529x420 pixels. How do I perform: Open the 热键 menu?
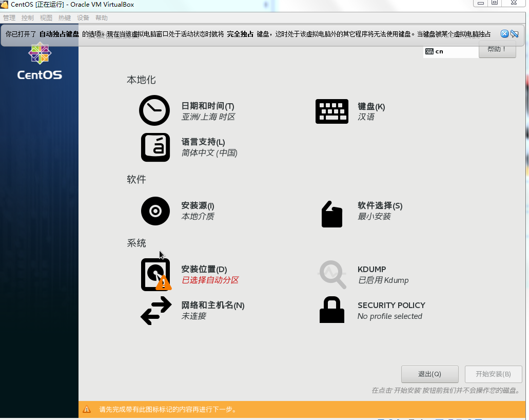coord(65,18)
